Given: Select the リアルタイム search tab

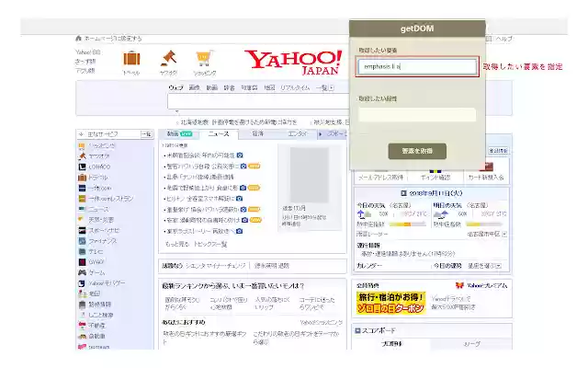Looking at the screenshot, I should pyautogui.click(x=295, y=88).
